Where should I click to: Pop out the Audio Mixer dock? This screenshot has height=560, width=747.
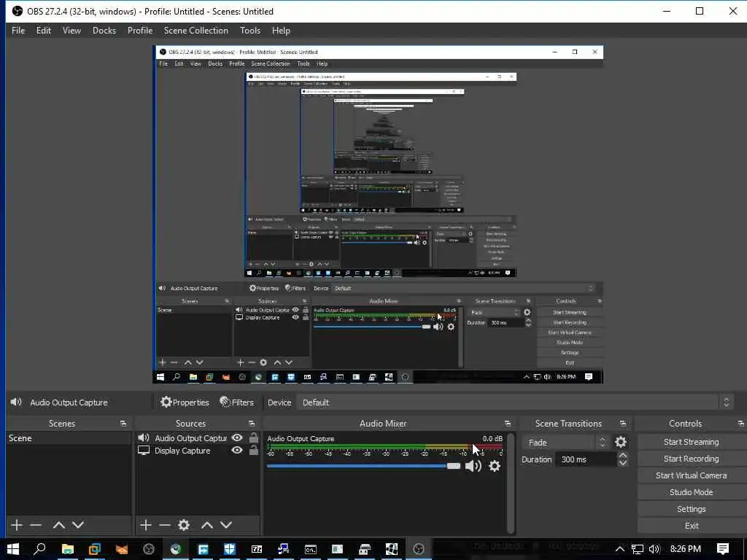pyautogui.click(x=508, y=424)
